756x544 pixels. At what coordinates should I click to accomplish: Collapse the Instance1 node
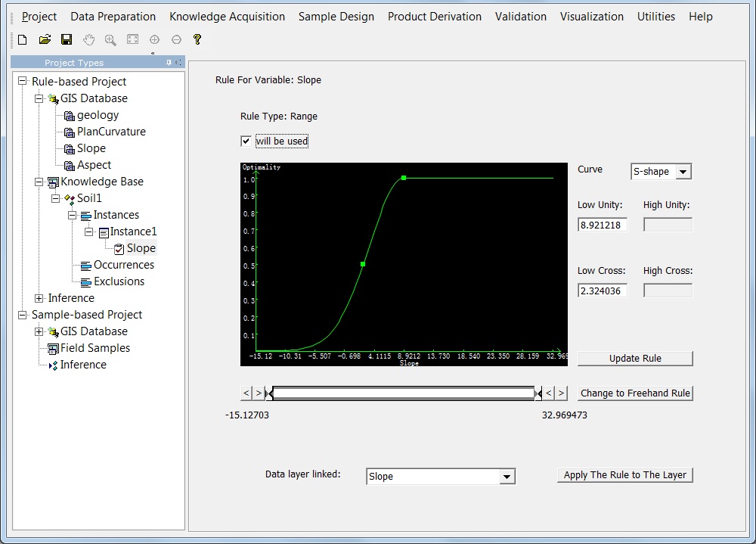coord(88,232)
